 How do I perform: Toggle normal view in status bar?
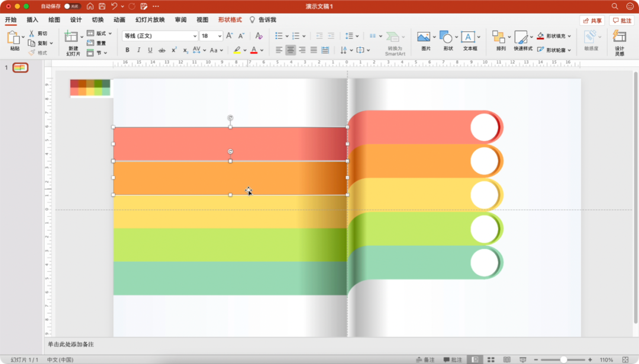[475, 359]
